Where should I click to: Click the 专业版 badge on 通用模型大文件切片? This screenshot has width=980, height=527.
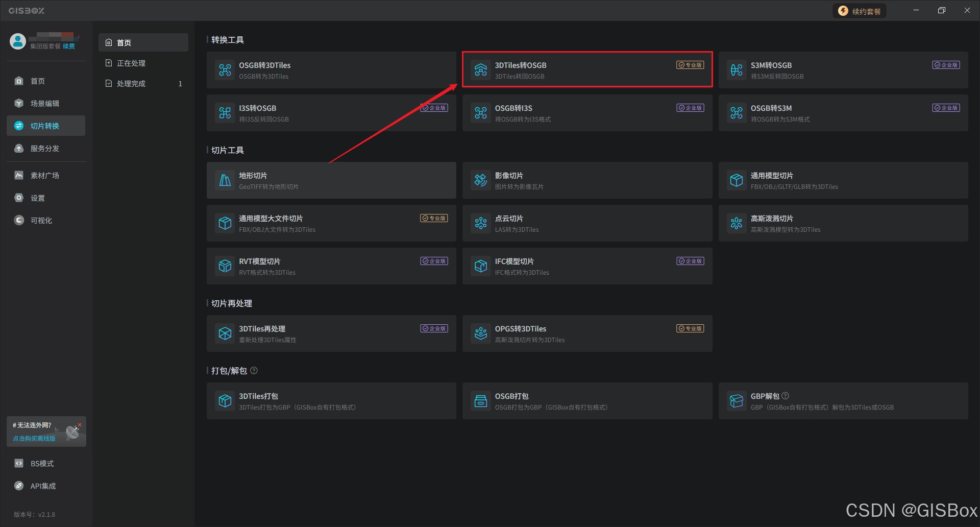[434, 218]
